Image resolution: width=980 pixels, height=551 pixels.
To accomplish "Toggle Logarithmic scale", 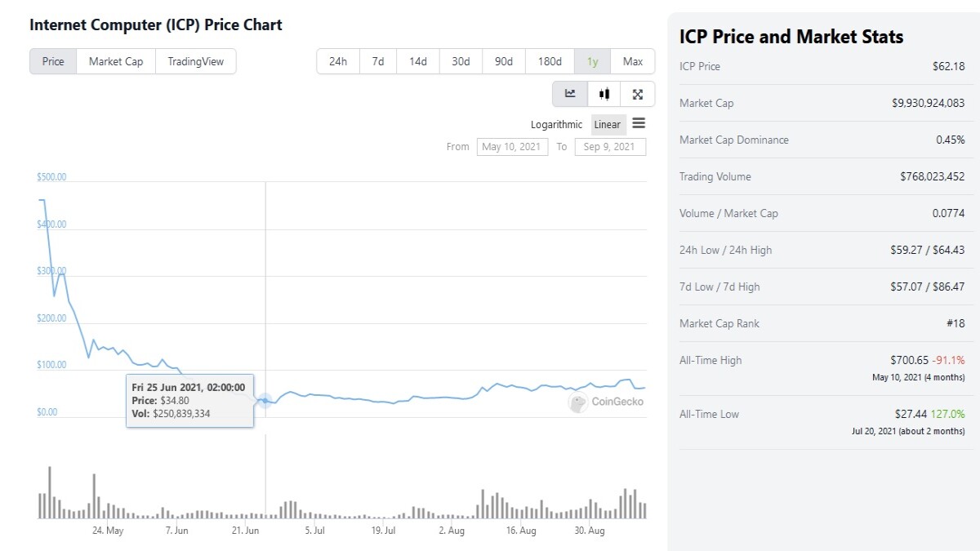I will pyautogui.click(x=557, y=124).
